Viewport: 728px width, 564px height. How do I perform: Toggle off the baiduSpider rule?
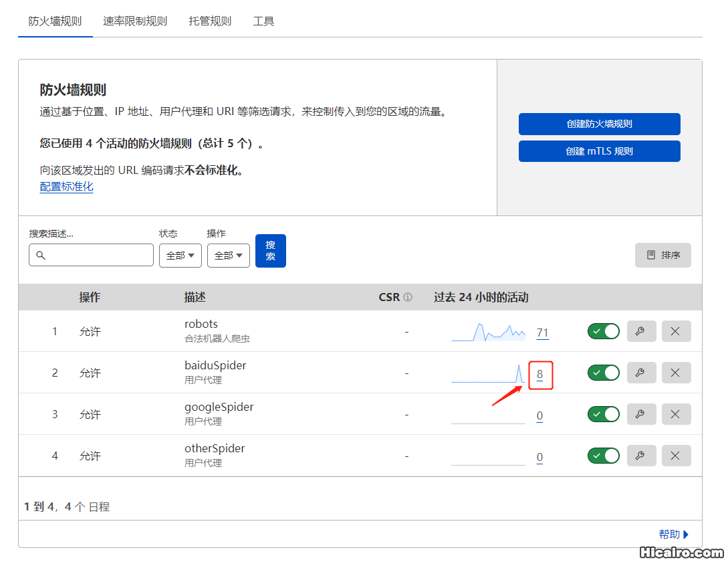coord(603,372)
